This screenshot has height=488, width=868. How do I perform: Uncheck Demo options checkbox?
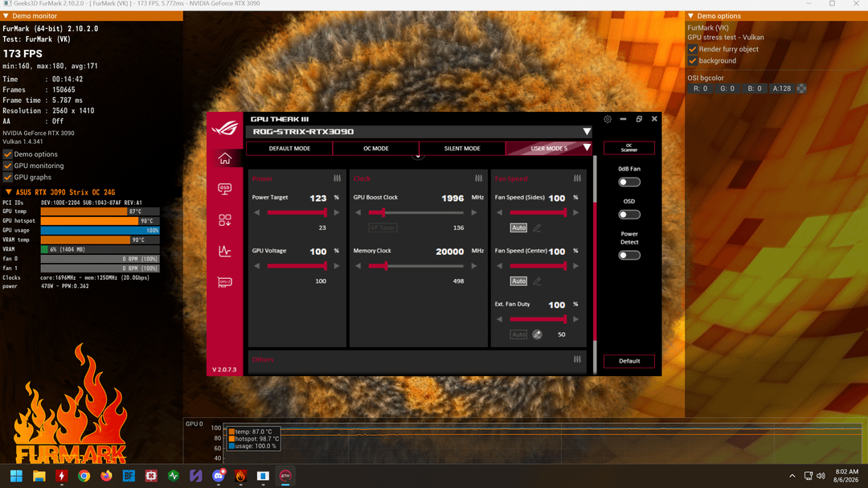coord(8,154)
